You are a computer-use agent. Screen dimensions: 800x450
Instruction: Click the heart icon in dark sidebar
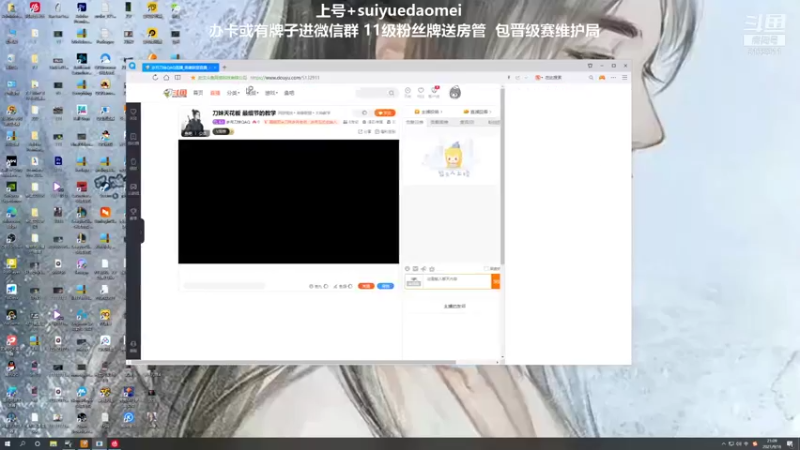133,114
